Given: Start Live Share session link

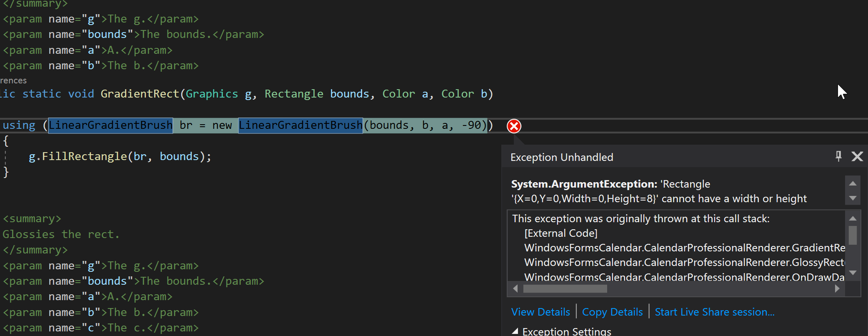Looking at the screenshot, I should click(x=715, y=312).
